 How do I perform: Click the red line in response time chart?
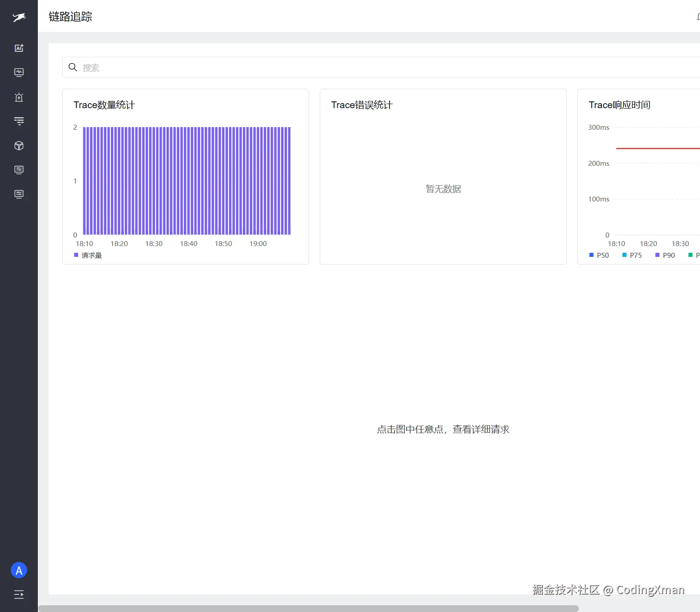pyautogui.click(x=658, y=148)
